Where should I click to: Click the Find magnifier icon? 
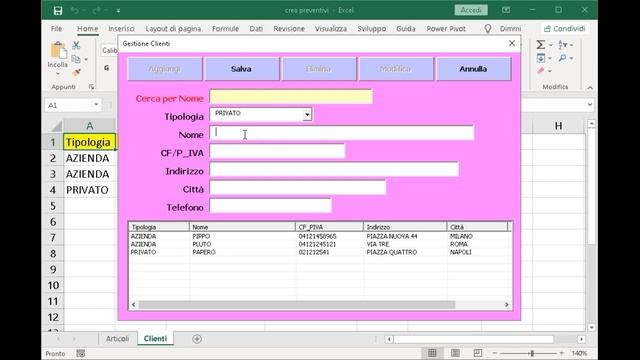[562, 58]
